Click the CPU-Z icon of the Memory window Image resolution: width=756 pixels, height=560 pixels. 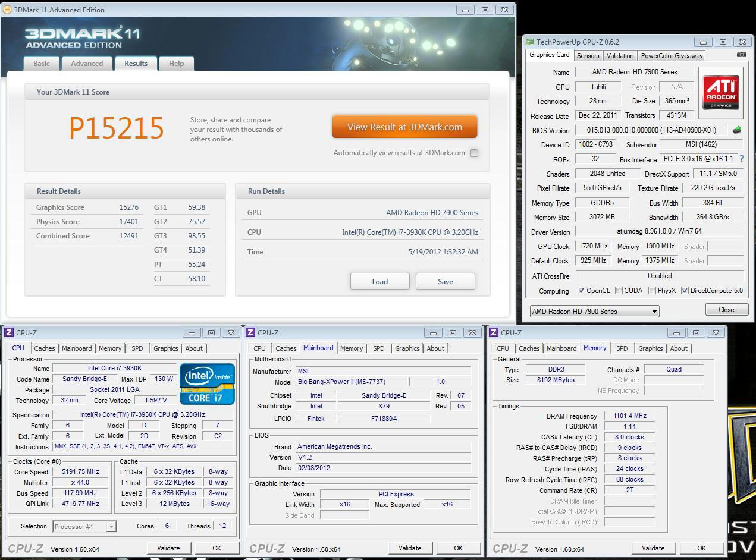click(493, 332)
